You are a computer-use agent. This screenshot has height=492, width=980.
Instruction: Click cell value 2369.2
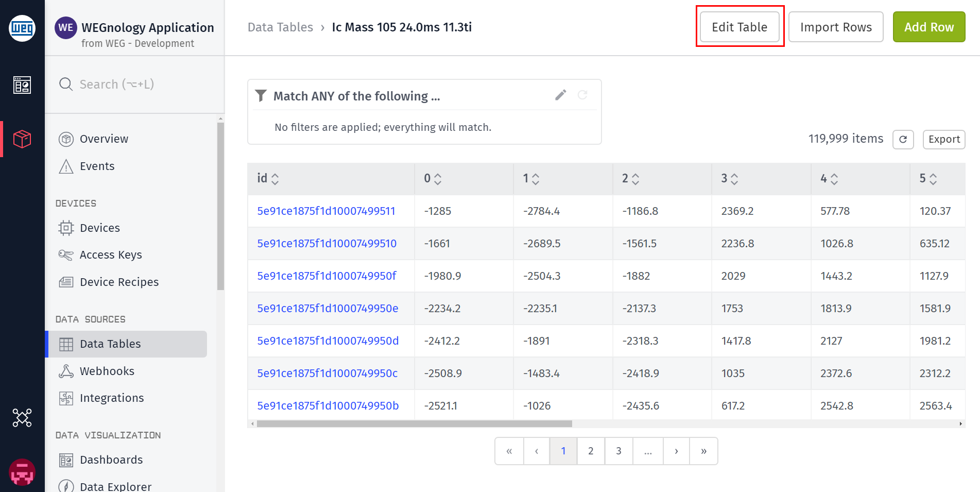737,211
